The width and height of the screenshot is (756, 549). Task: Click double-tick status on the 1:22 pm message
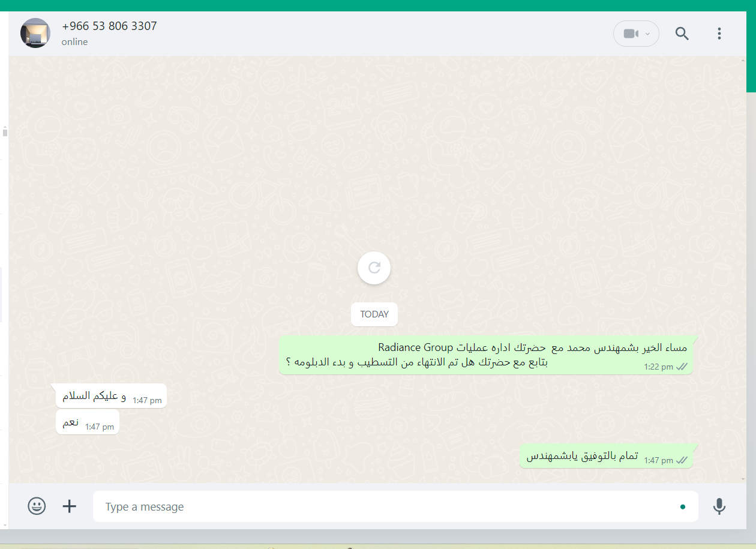pyautogui.click(x=682, y=367)
